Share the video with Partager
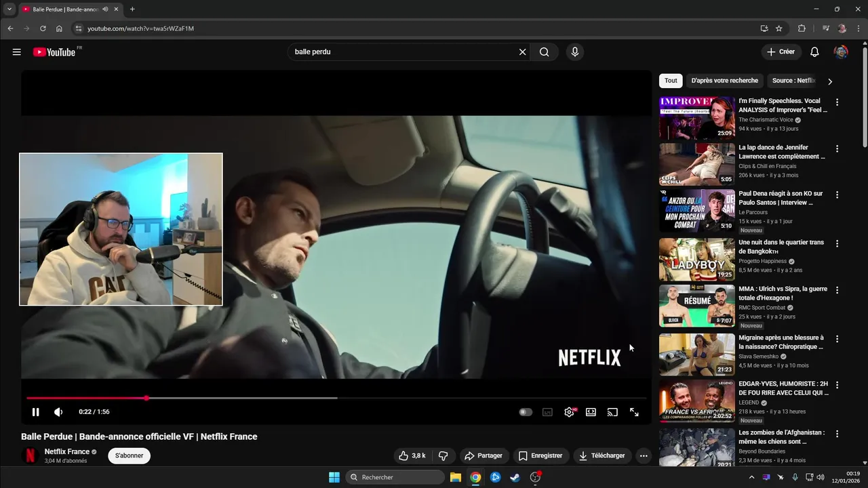 (x=483, y=455)
